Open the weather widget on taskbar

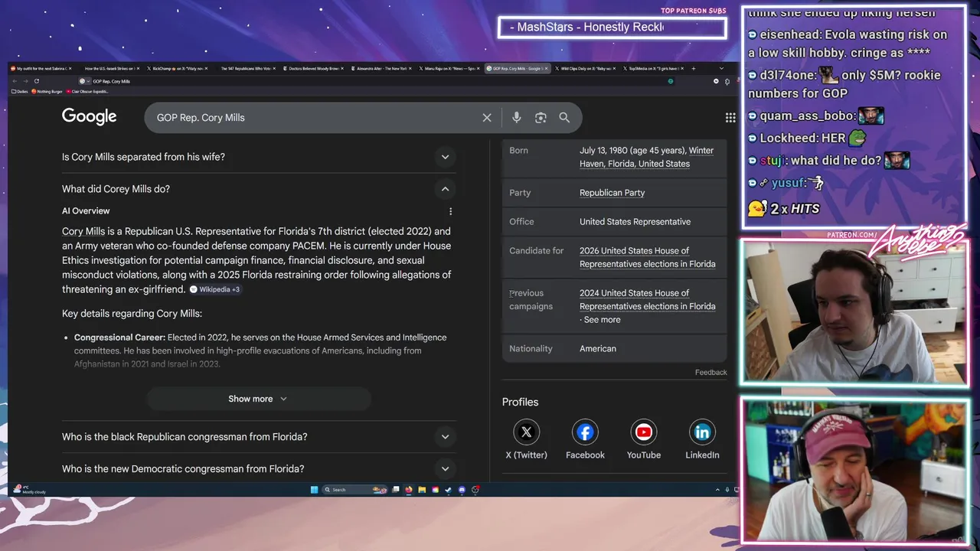click(x=29, y=490)
